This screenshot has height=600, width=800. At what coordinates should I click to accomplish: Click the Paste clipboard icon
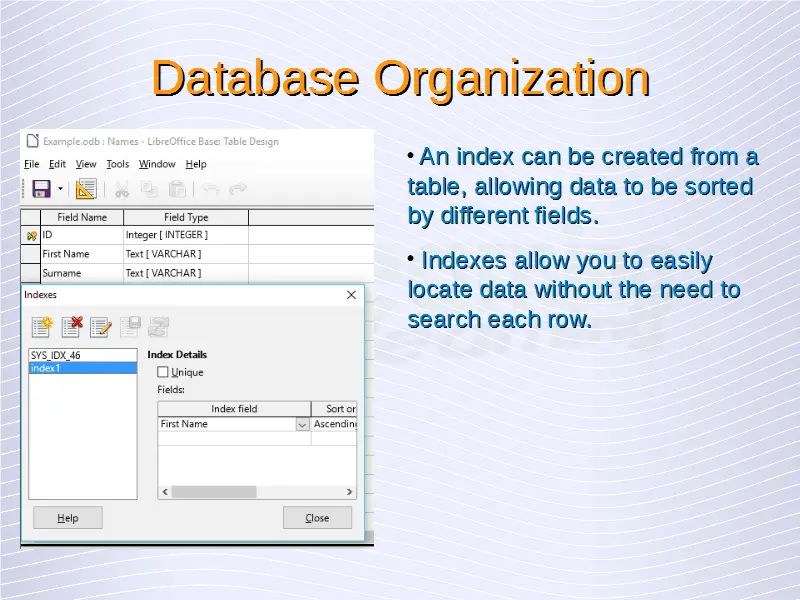177,189
